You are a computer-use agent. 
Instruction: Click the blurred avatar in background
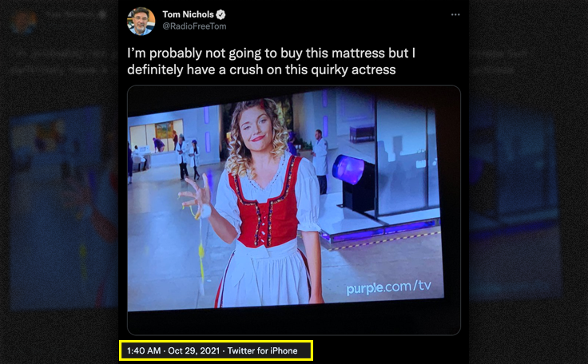click(x=23, y=22)
